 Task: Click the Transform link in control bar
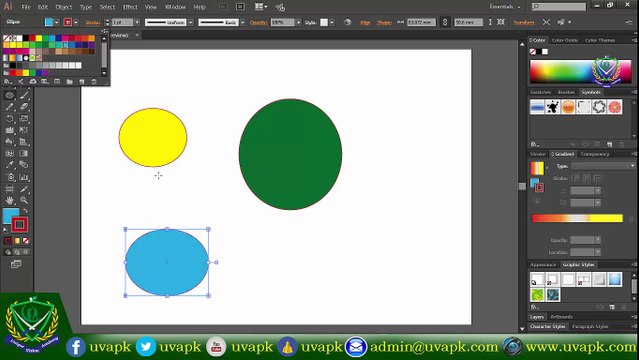(x=524, y=22)
